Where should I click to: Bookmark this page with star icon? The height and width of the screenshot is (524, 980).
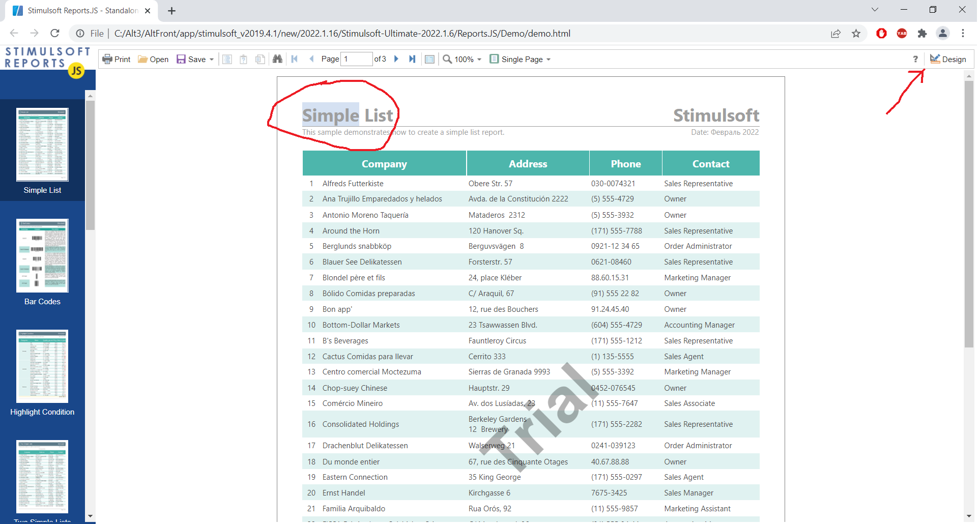pos(856,34)
